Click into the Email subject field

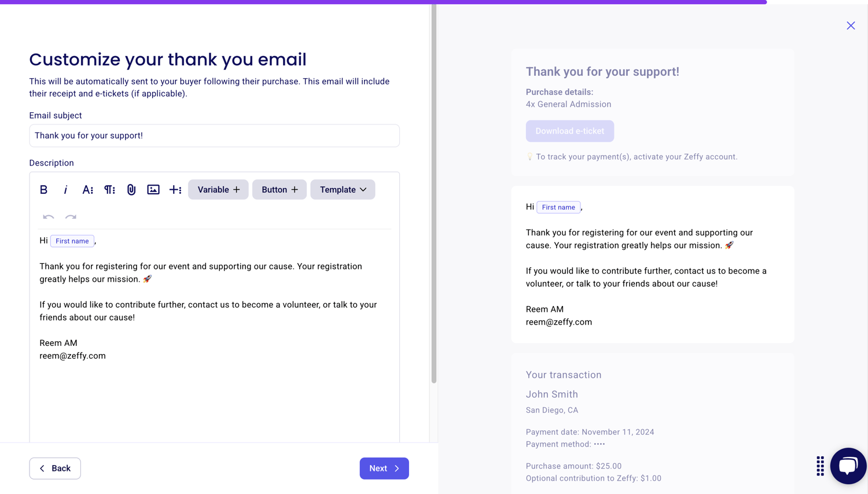[214, 136]
